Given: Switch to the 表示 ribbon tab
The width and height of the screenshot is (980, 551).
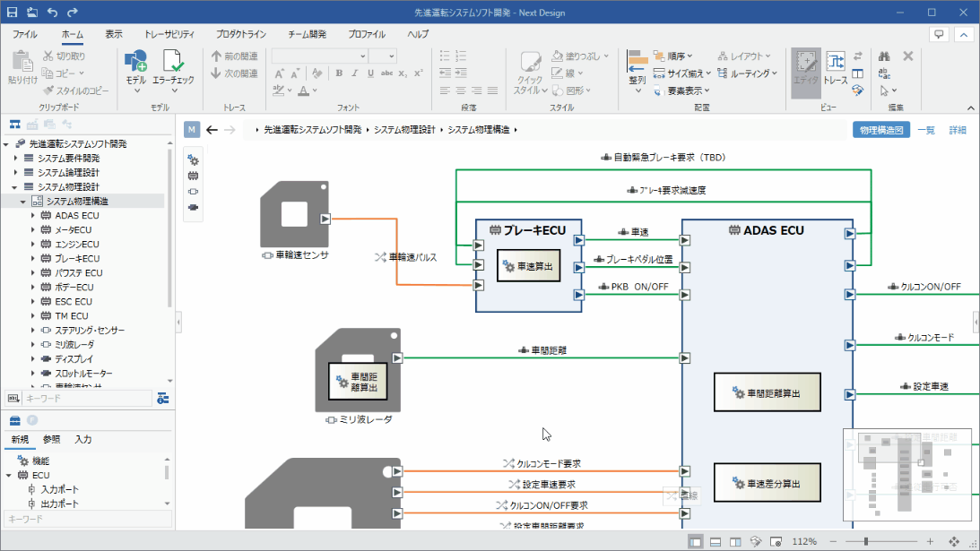Looking at the screenshot, I should (x=114, y=34).
